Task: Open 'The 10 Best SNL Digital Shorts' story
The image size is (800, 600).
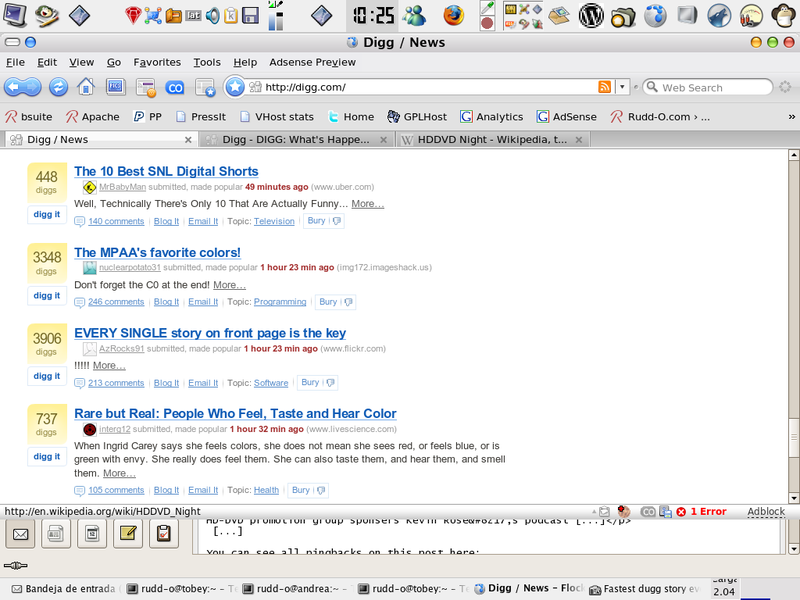Action: click(166, 171)
